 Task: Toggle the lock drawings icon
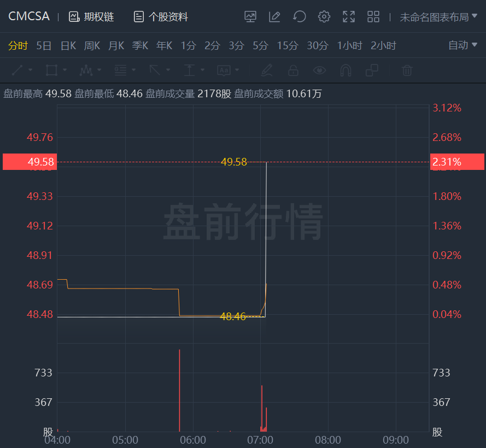[x=293, y=70]
